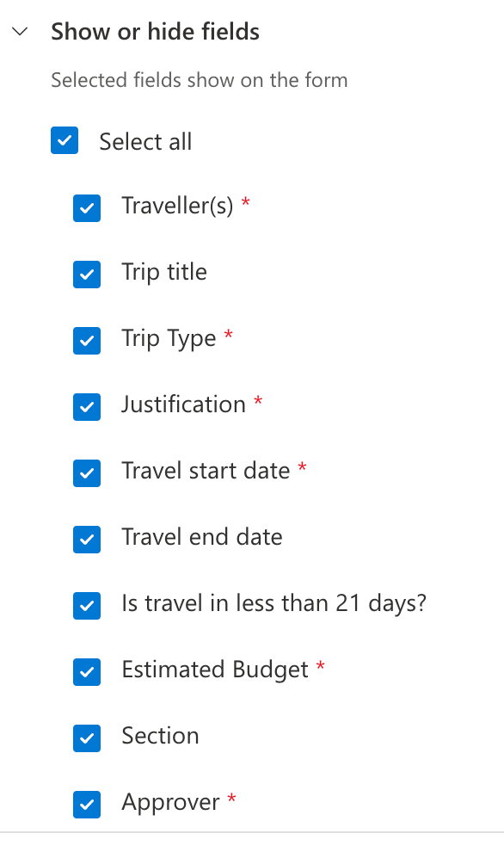
Task: Uncheck the Select all checkbox
Action: (65, 140)
